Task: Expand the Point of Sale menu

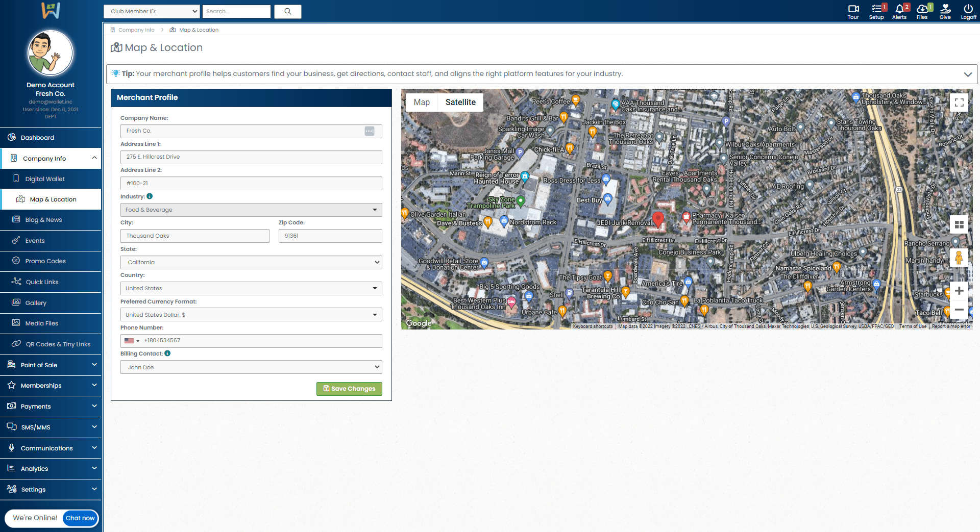Action: (x=51, y=365)
